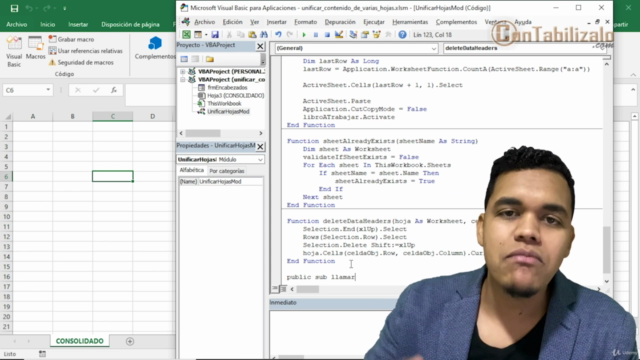Open Edición menu
Screen dimensions: 640x360
(232, 22)
